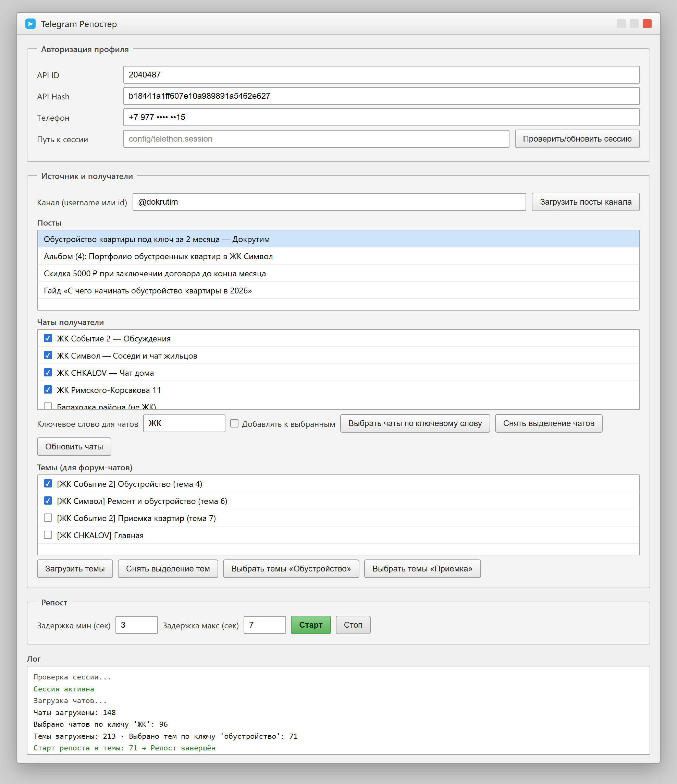677x784 pixels.
Task: Click log line «Темы загружены: 213»
Action: click(74, 736)
